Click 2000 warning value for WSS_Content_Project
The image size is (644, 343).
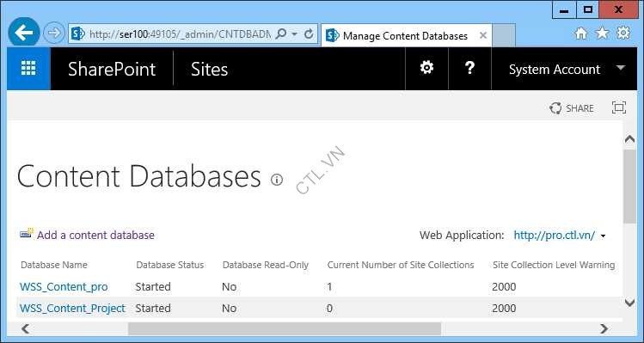point(505,308)
